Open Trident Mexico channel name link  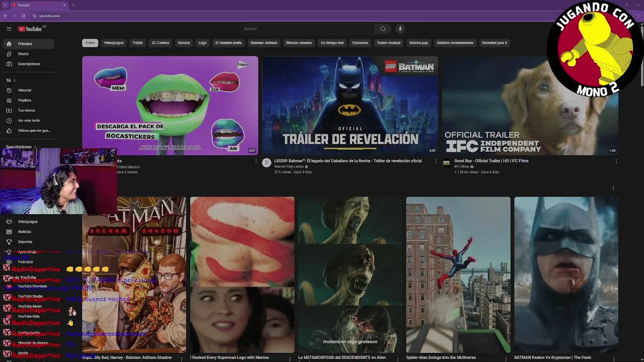[128, 167]
